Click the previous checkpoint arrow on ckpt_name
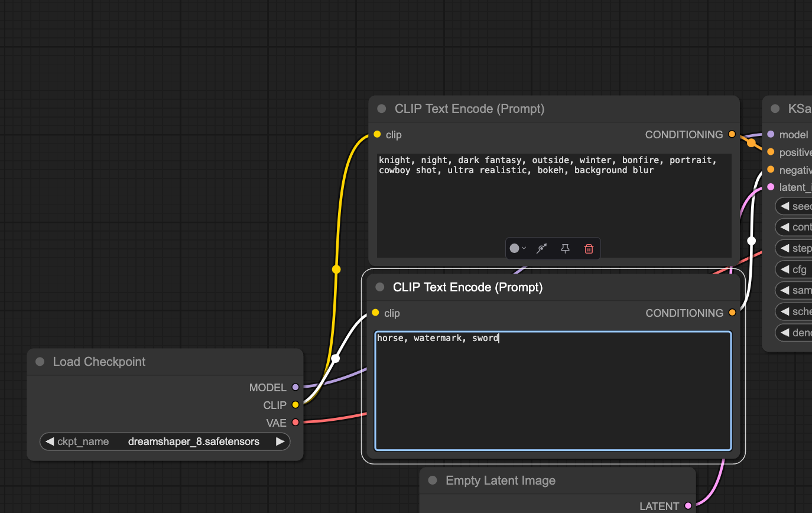812x513 pixels. (50, 441)
